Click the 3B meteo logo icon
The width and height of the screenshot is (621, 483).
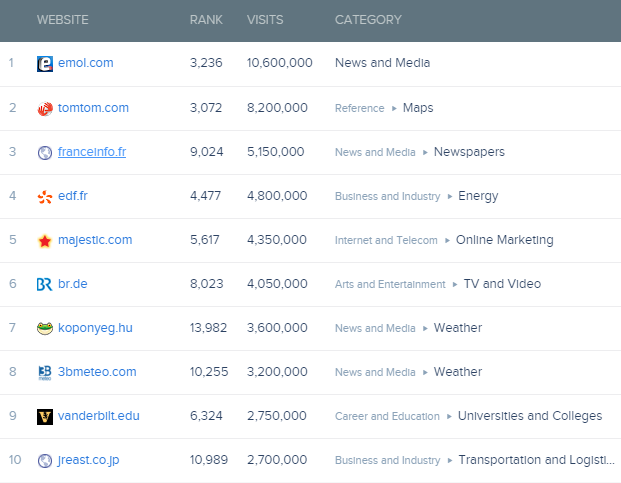click(45, 373)
